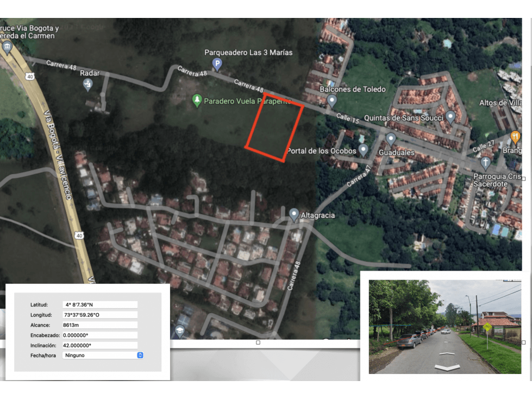Click the Street View backward chevron arrow
Screen dimensions: 532x399
pyautogui.click(x=447, y=367)
